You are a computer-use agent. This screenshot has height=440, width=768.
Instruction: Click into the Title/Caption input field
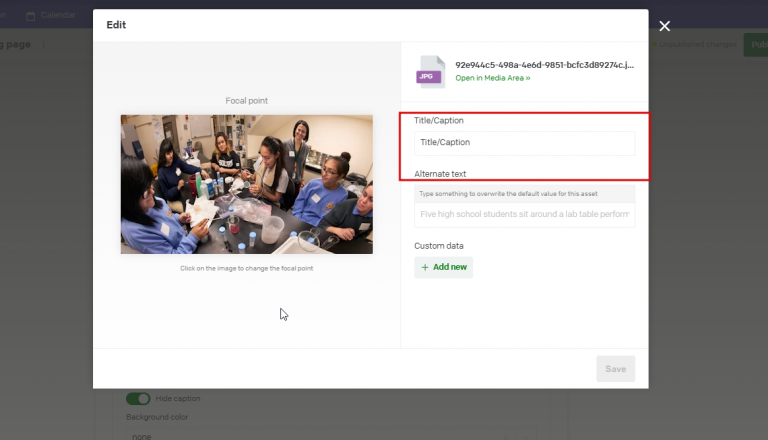click(525, 143)
